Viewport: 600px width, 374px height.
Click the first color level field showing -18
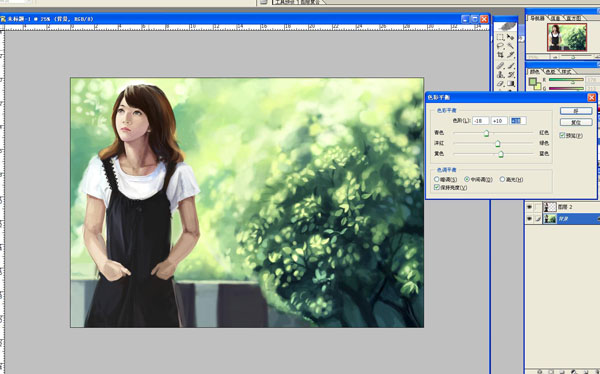[x=480, y=121]
